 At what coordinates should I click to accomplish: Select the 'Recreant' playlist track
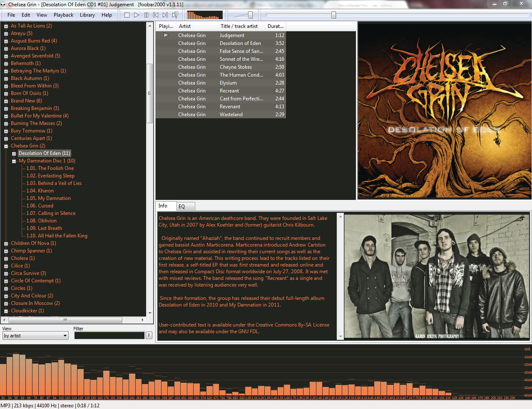pyautogui.click(x=221, y=91)
